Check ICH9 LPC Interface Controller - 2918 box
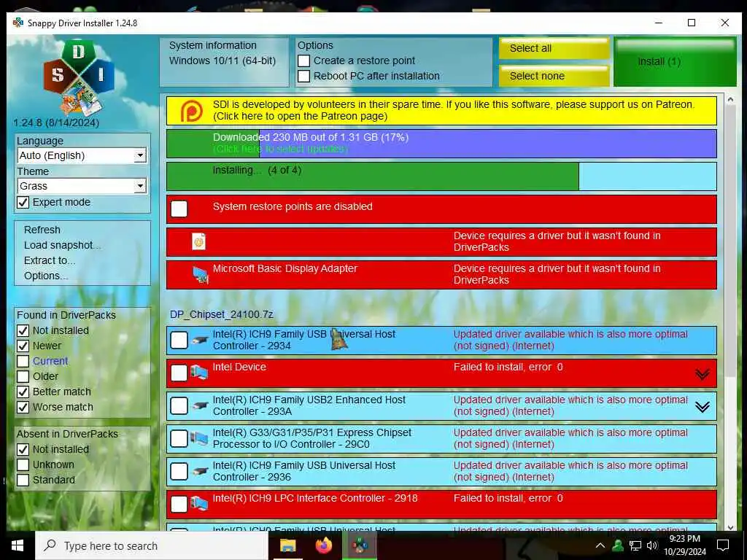 [x=179, y=505]
